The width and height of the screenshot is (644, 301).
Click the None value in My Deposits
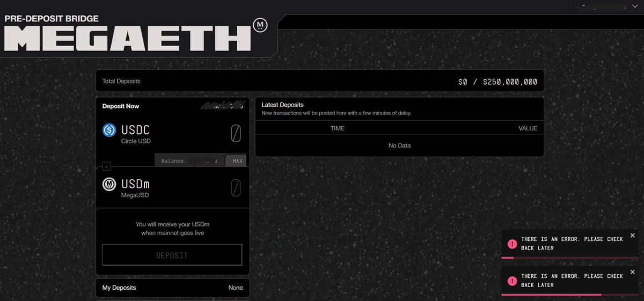pos(235,288)
